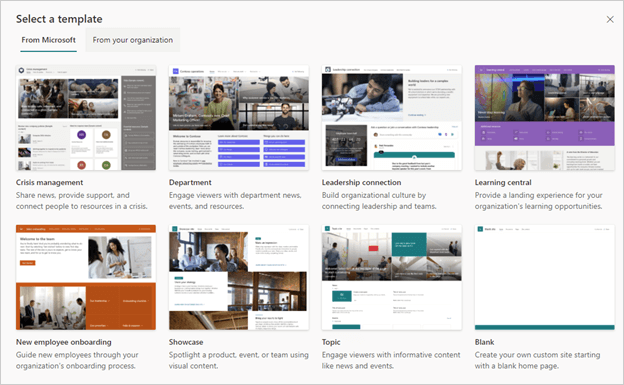
Task: Close the Select a template dialog
Action: 610,19
